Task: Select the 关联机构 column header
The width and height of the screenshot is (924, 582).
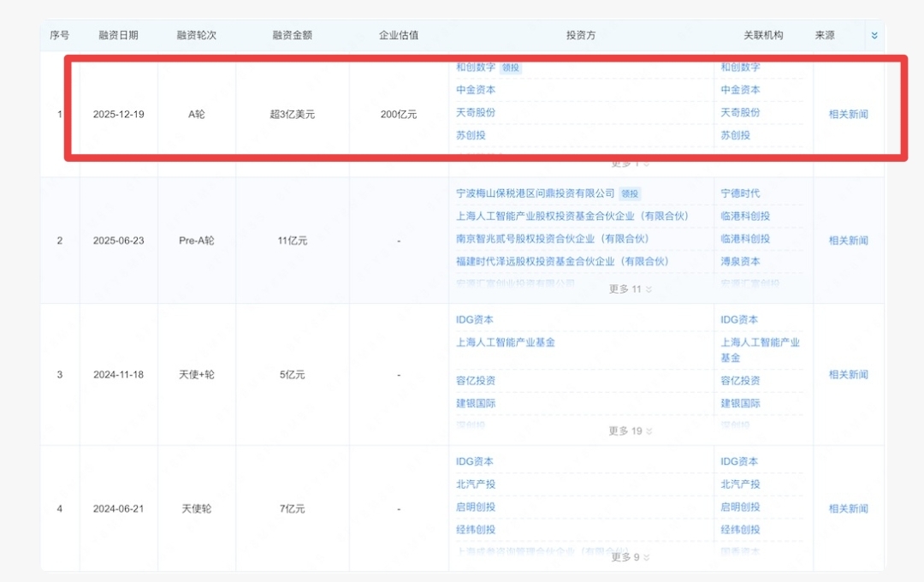Action: tap(763, 35)
